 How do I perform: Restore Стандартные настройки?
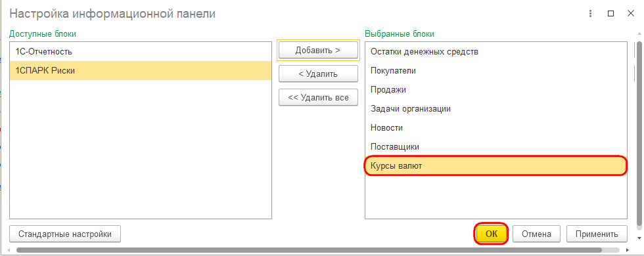[x=65, y=234]
